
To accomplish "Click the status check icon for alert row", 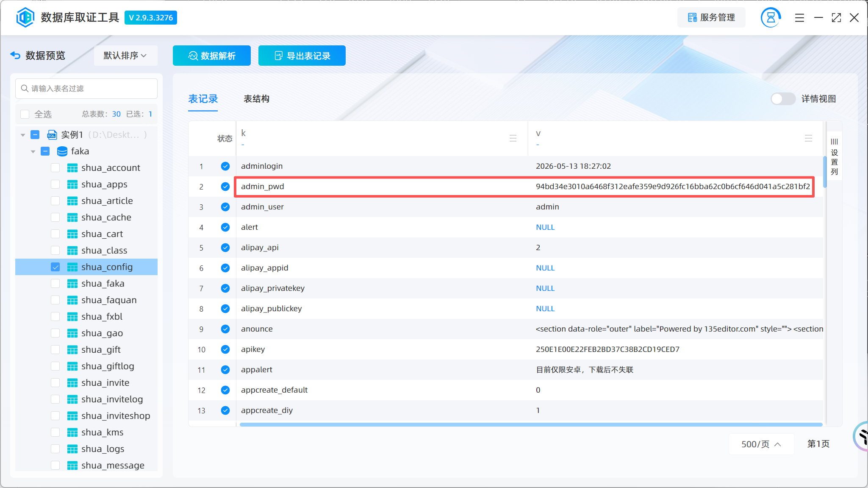I will click(x=225, y=227).
